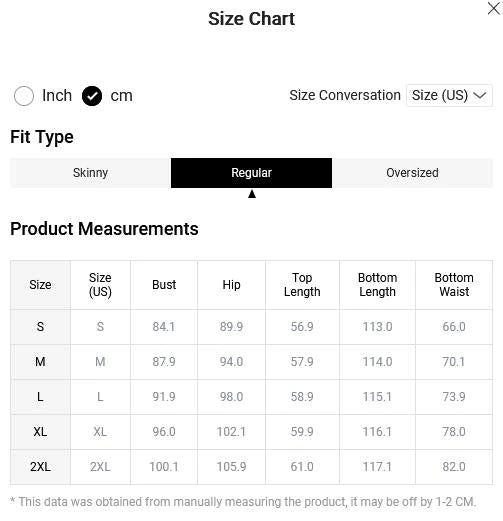503x521 pixels.
Task: Click the cm label text
Action: pos(121,96)
